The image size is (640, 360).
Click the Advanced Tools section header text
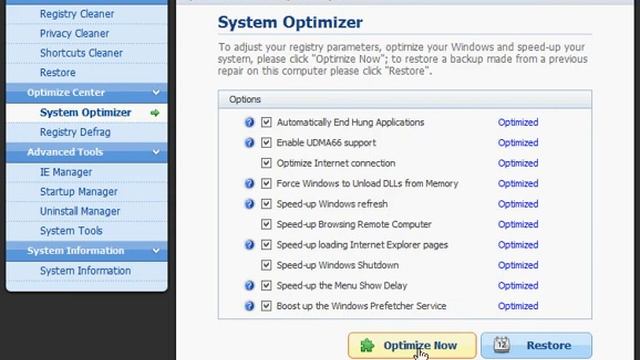click(65, 152)
